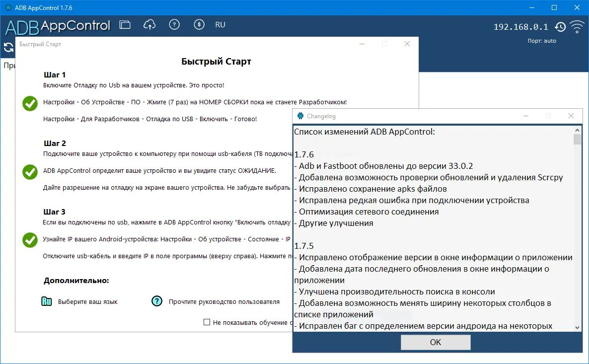The height and width of the screenshot is (364, 589).
Task: Open the folder icon in AppControl header
Action: pos(125,25)
